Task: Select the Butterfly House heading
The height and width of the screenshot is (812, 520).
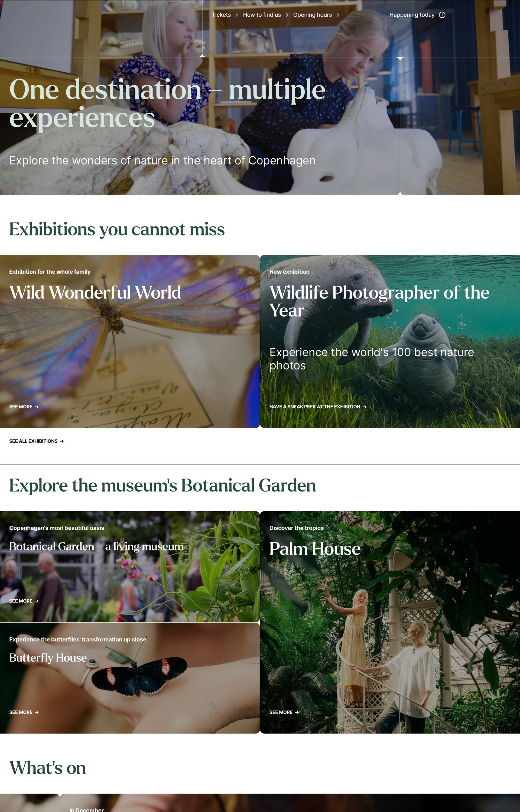Action: coord(48,658)
